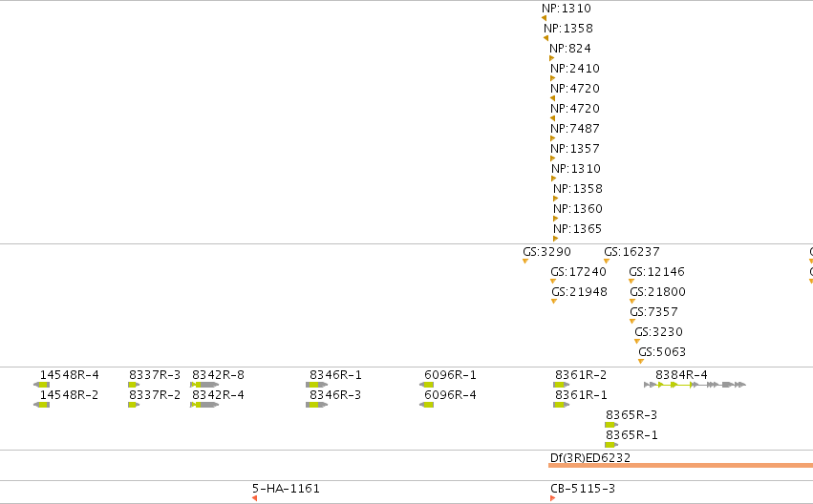Select the 8337R-3 gene glyph
This screenshot has width=813, height=504.
click(x=134, y=385)
